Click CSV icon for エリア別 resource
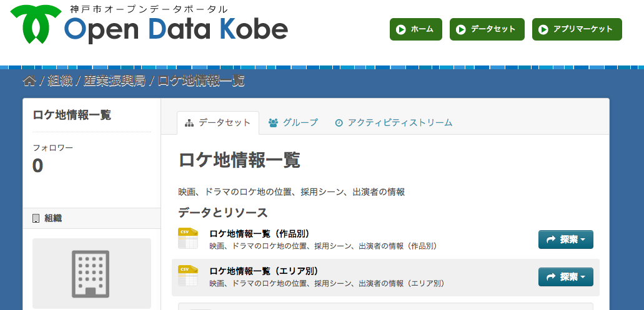 coord(188,276)
